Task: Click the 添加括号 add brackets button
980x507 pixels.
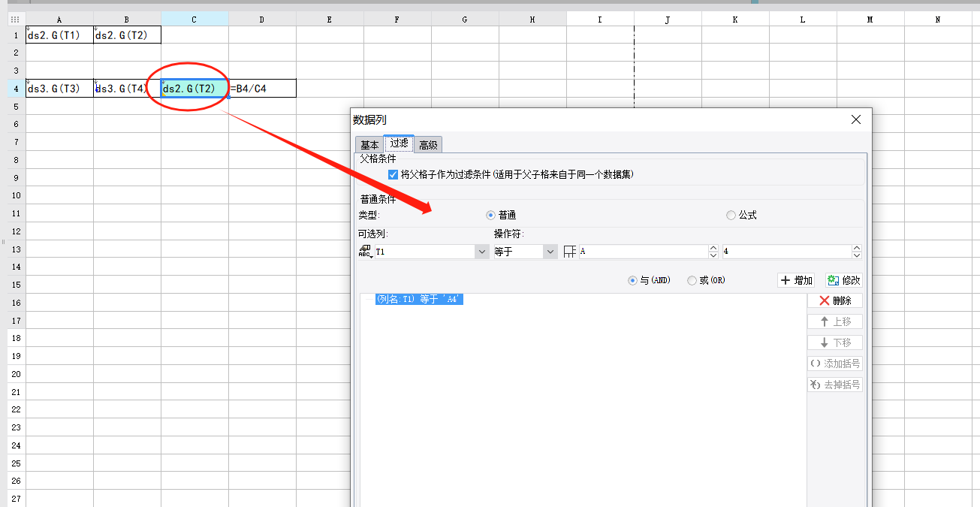Action: coord(834,364)
